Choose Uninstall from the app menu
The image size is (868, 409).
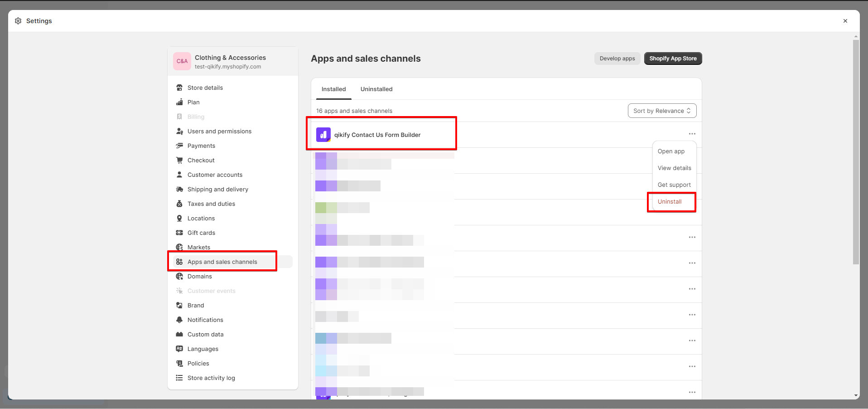[670, 202]
